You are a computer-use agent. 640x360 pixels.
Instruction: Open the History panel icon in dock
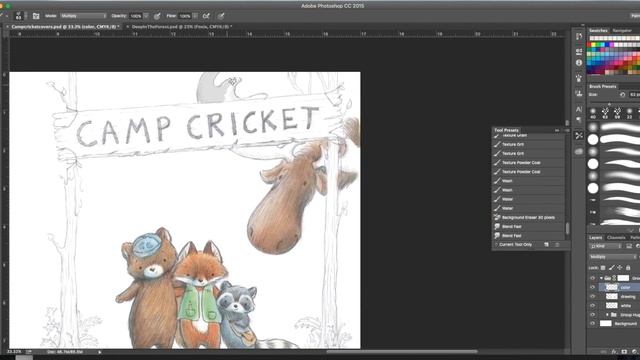(579, 37)
